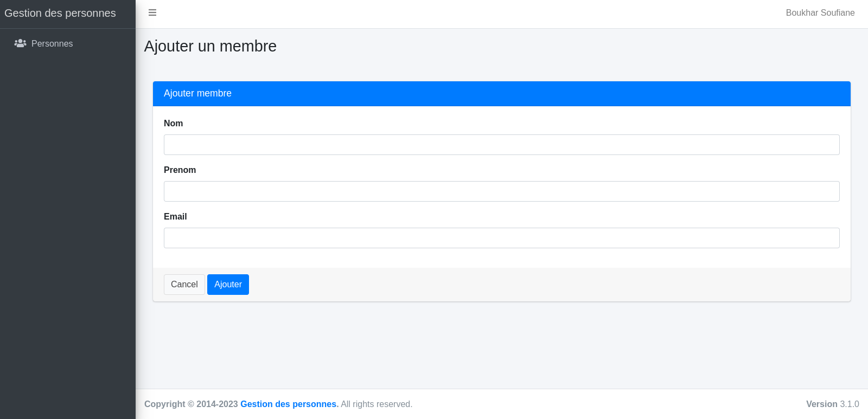This screenshot has width=868, height=419.
Task: Open the Personnes menu item
Action: pyautogui.click(x=52, y=43)
